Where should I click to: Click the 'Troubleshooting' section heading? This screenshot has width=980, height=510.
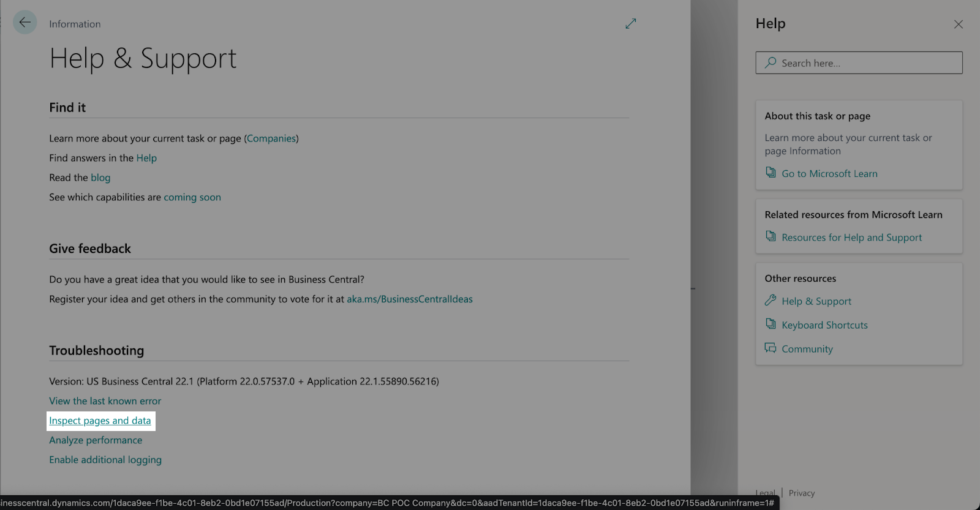tap(97, 350)
